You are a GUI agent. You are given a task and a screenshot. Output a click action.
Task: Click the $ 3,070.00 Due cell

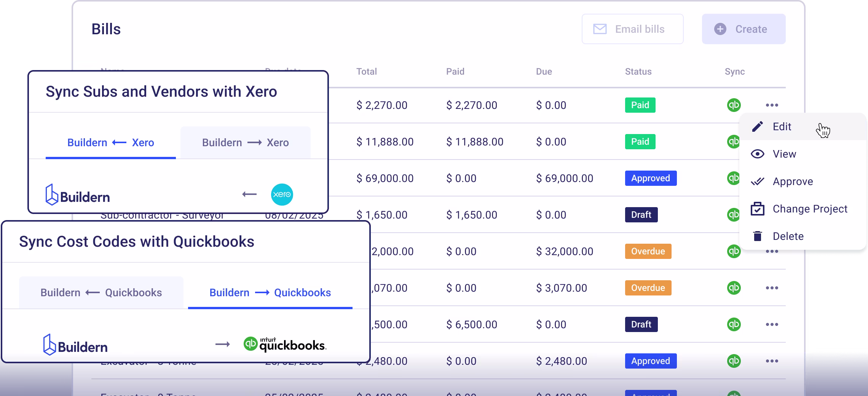(562, 288)
